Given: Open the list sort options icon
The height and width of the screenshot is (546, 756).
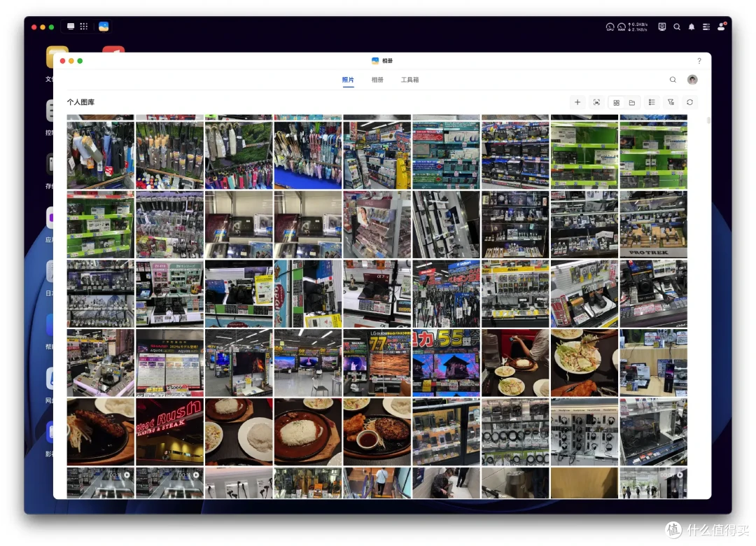Looking at the screenshot, I should coord(652,102).
